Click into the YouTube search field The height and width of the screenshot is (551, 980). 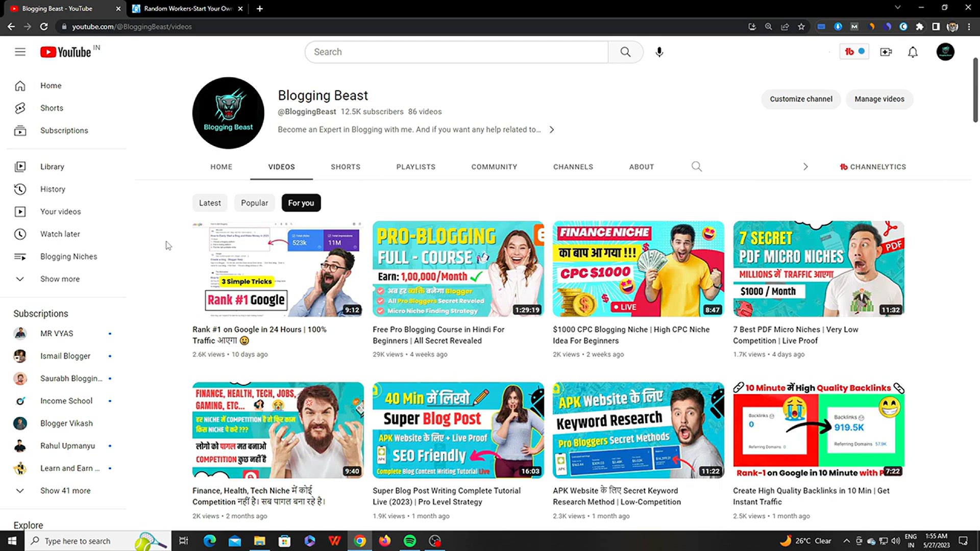(457, 52)
